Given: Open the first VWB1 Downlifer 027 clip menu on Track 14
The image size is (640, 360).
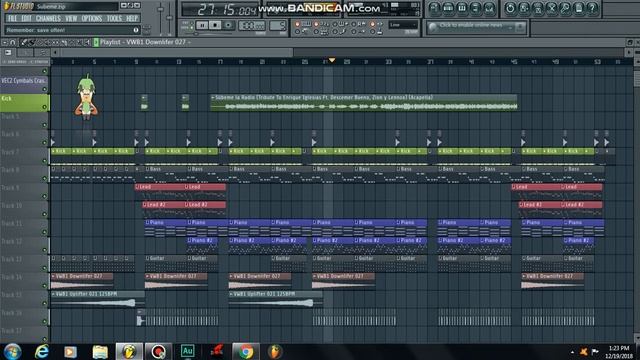Looking at the screenshot, I should click(53, 276).
